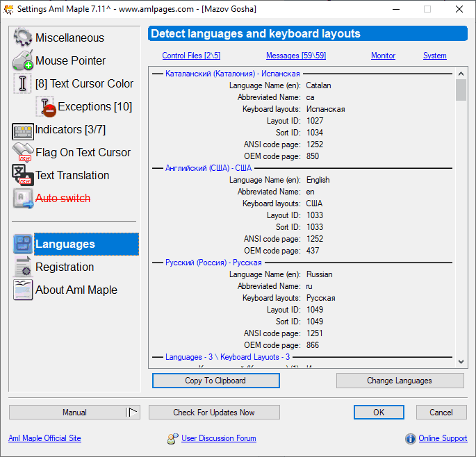
Task: Click the Каталанский (Каталония) - Испанская header
Action: click(233, 74)
